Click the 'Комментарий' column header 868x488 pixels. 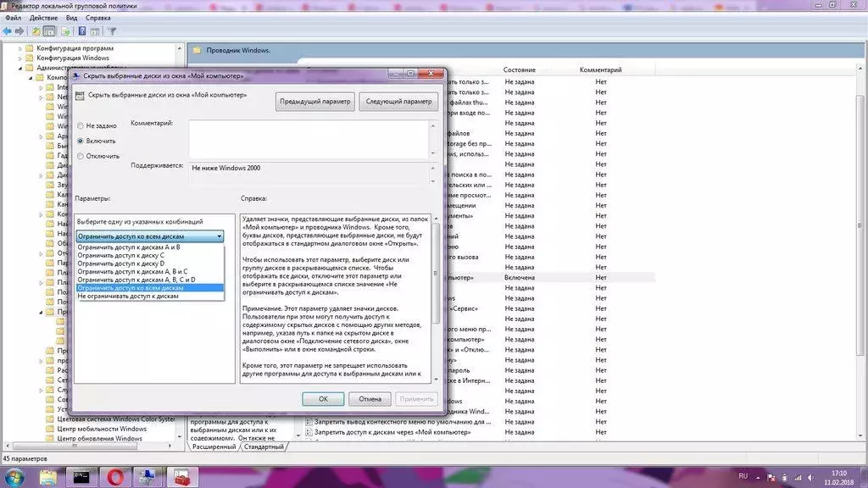point(601,69)
